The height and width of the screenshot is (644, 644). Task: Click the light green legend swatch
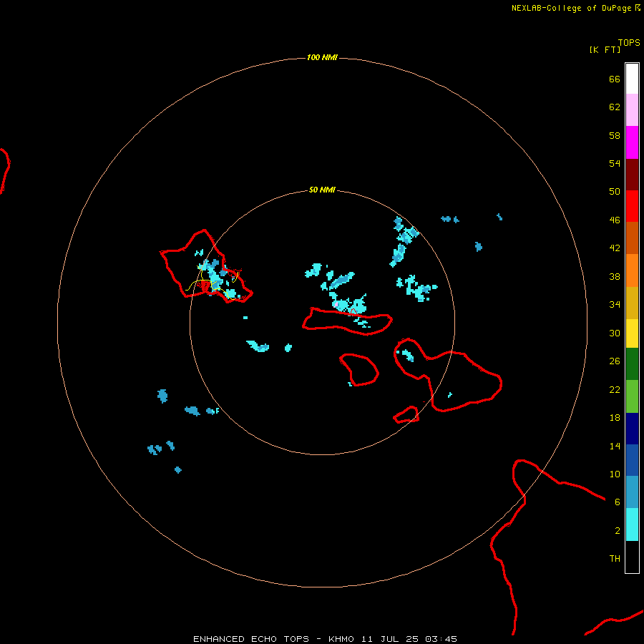(x=632, y=396)
